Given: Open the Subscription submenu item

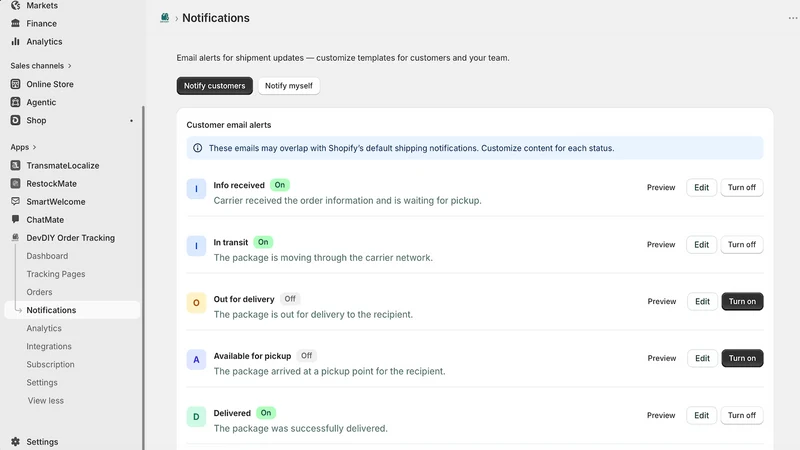Looking at the screenshot, I should point(51,364).
